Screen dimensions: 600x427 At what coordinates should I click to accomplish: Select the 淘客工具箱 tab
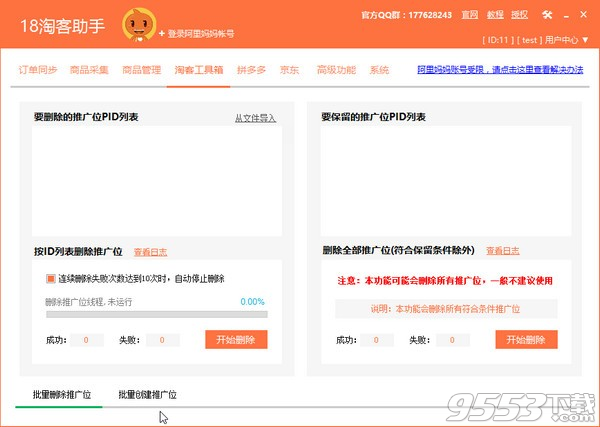pos(199,70)
